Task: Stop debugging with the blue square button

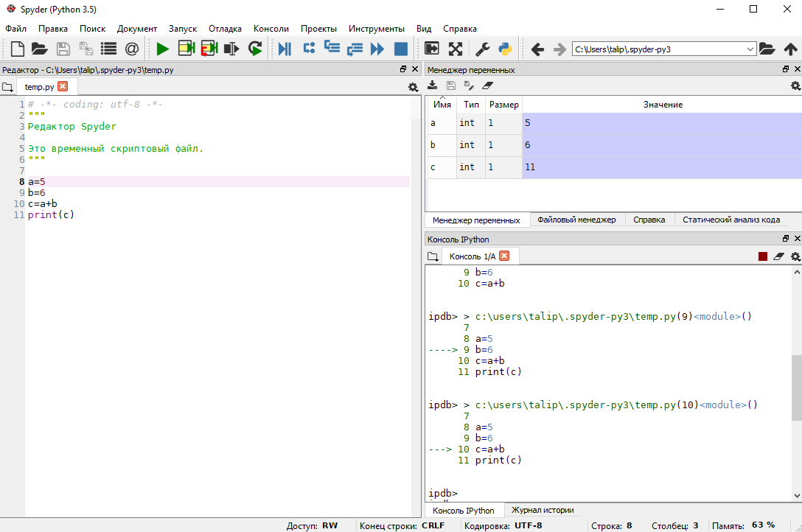Action: tap(401, 49)
